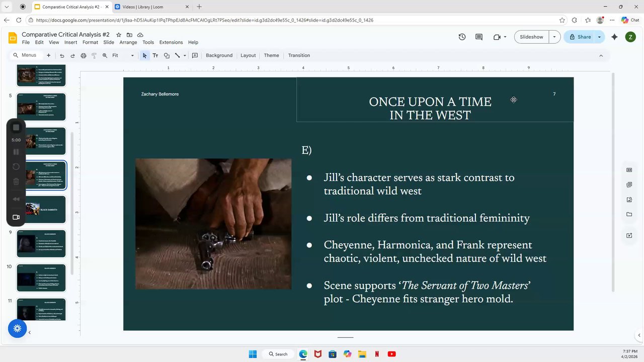Pause the Loom recording
Image resolution: width=644 pixels, height=362 pixels.
[16, 152]
